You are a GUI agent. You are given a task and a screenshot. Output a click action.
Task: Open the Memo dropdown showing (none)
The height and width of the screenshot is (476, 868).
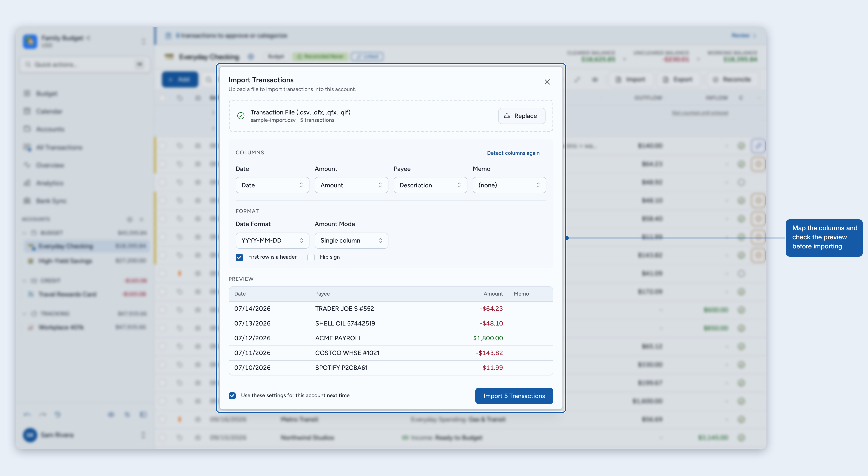tap(509, 185)
